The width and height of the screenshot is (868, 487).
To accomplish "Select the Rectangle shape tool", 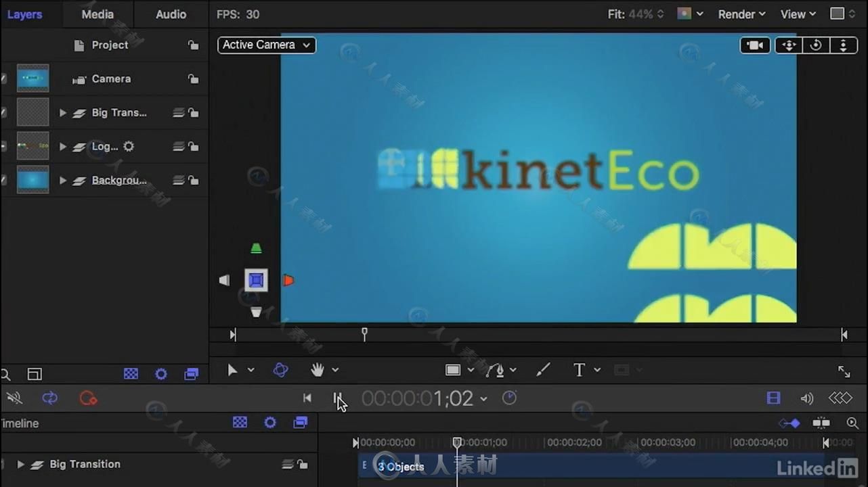I will 453,370.
